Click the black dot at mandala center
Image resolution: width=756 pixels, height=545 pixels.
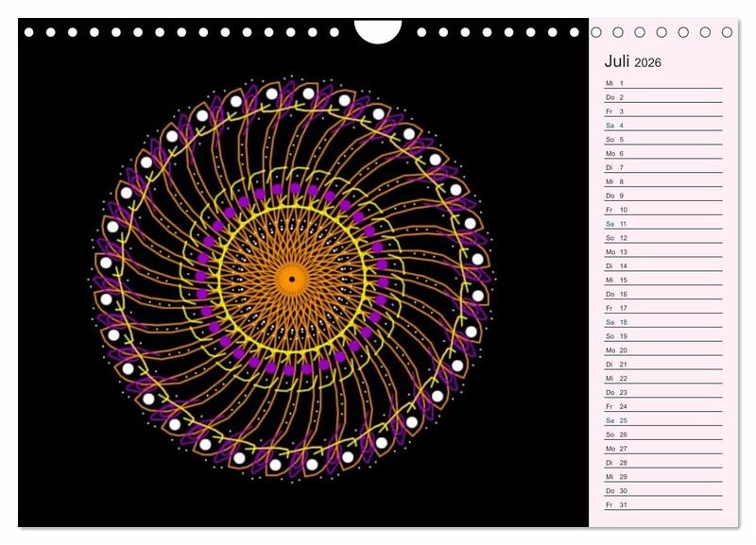[292, 279]
